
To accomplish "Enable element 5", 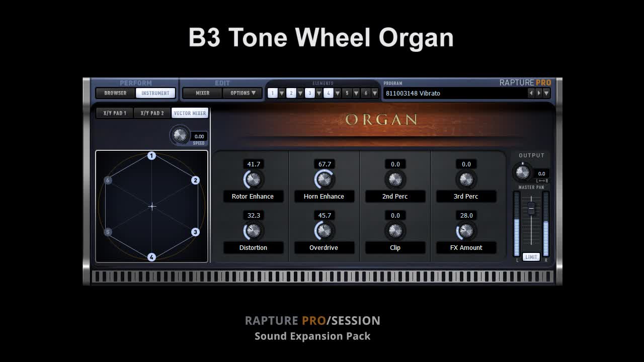I will click(x=347, y=93).
